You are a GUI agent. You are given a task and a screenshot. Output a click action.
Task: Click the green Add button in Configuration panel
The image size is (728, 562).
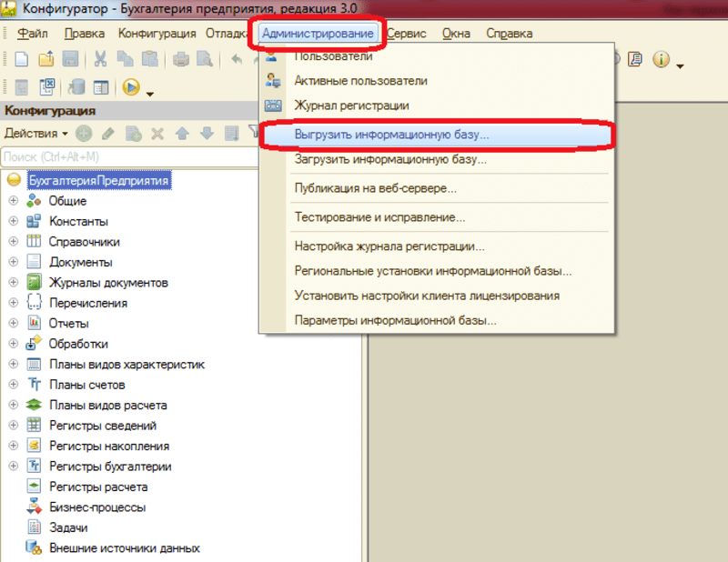tap(84, 134)
